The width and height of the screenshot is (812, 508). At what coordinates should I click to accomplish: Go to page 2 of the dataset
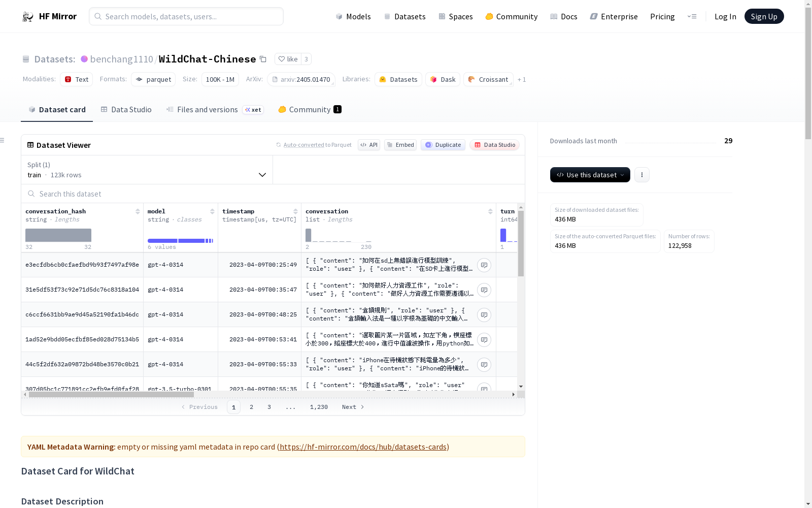coord(251,407)
